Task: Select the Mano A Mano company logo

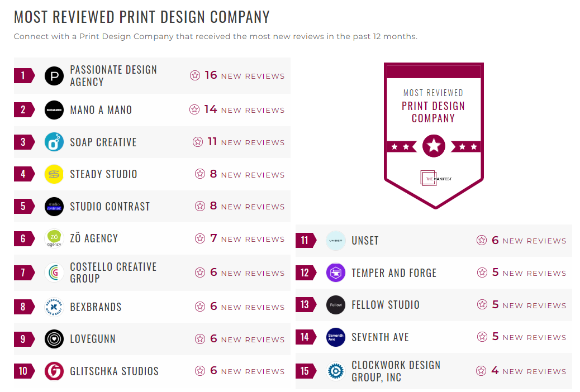Action: (54, 109)
